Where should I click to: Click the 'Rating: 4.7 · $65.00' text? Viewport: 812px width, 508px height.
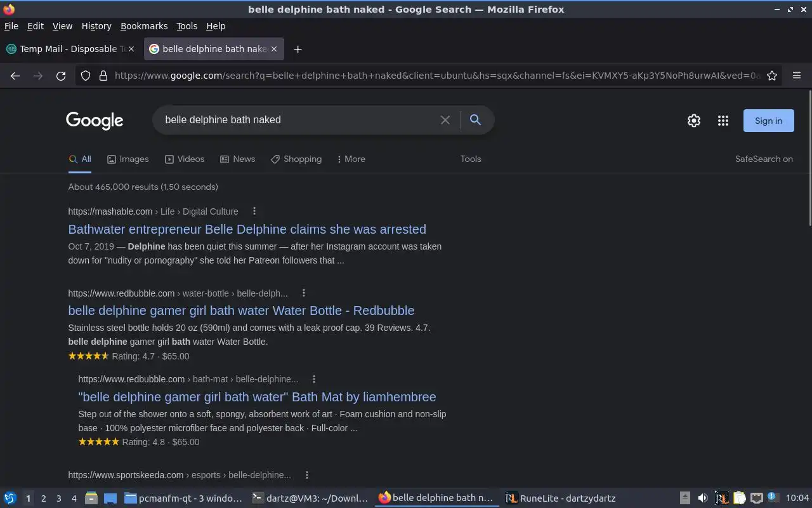(150, 356)
